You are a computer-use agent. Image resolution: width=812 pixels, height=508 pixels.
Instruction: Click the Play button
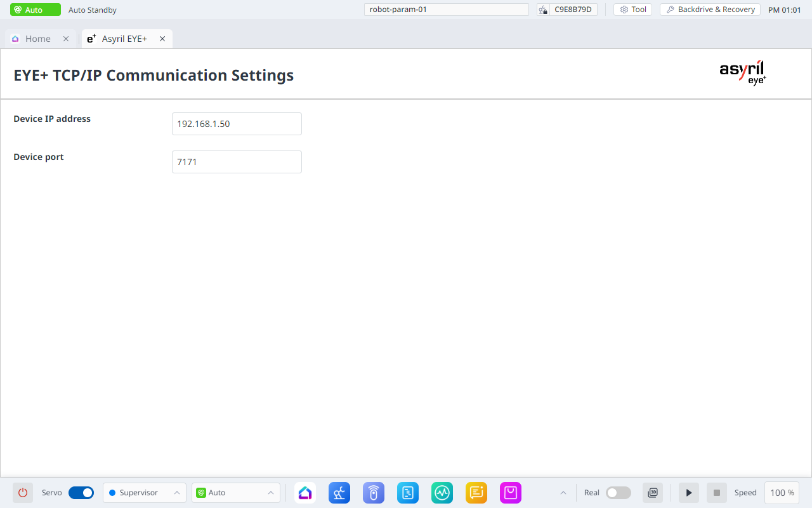[x=689, y=493]
